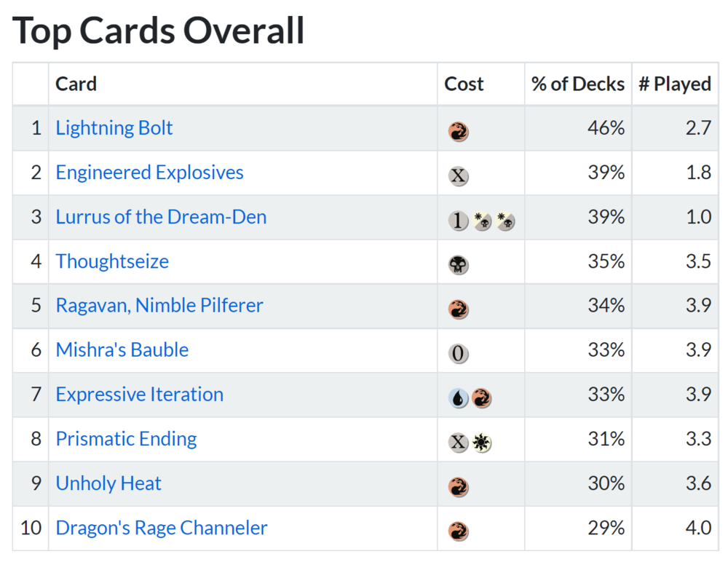728x562 pixels.
Task: Click the zero mana icon for Mishra's Bauble
Action: tap(458, 354)
